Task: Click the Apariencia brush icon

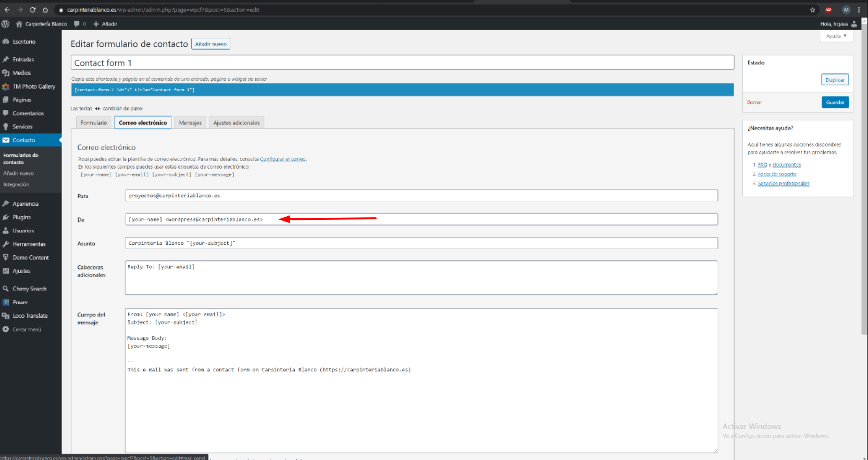Action: click(x=6, y=204)
